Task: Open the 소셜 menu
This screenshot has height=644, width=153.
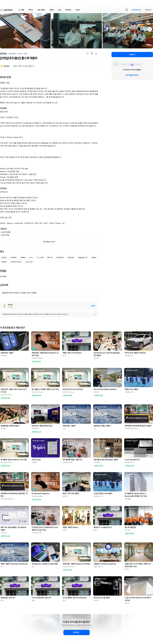Action: (x=60, y=10)
